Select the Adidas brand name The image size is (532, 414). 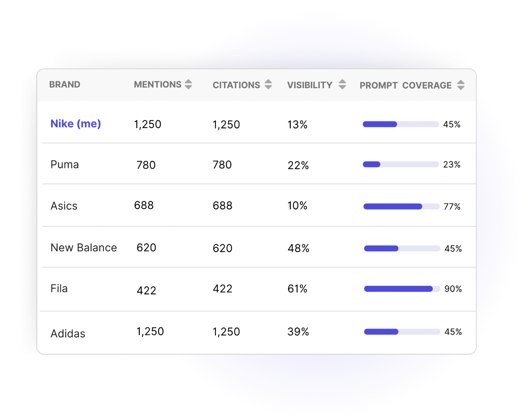tap(68, 333)
